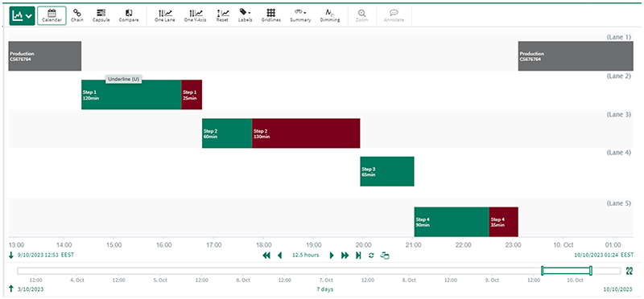Select the red Step 2 130min capsule
The image size is (644, 299).
[306, 133]
